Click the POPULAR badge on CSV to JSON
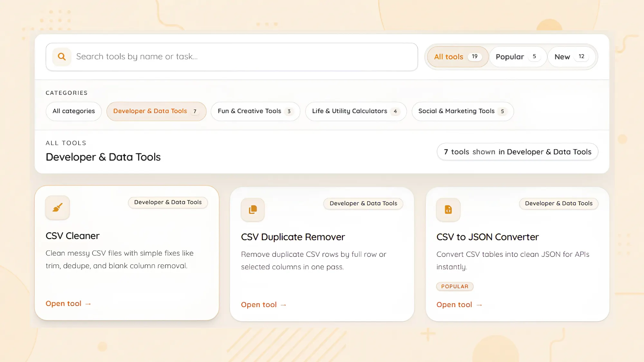The width and height of the screenshot is (644, 362). coord(455,286)
